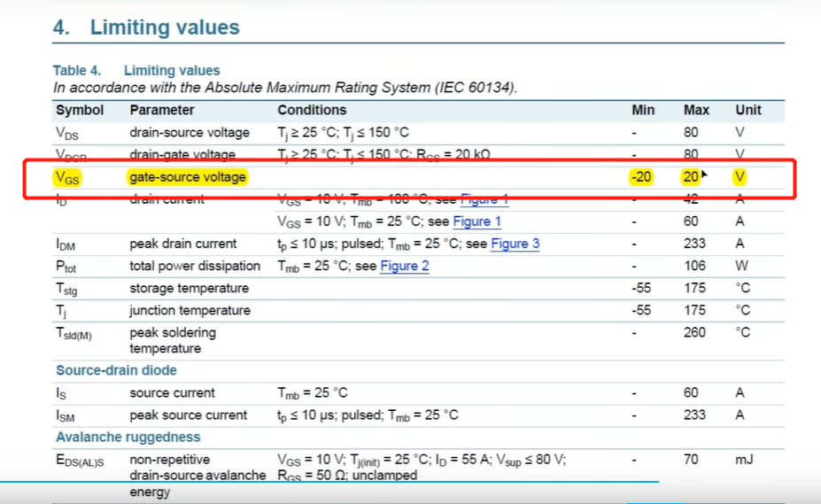Select the 106 max power value
The height and width of the screenshot is (504, 821).
click(x=694, y=266)
